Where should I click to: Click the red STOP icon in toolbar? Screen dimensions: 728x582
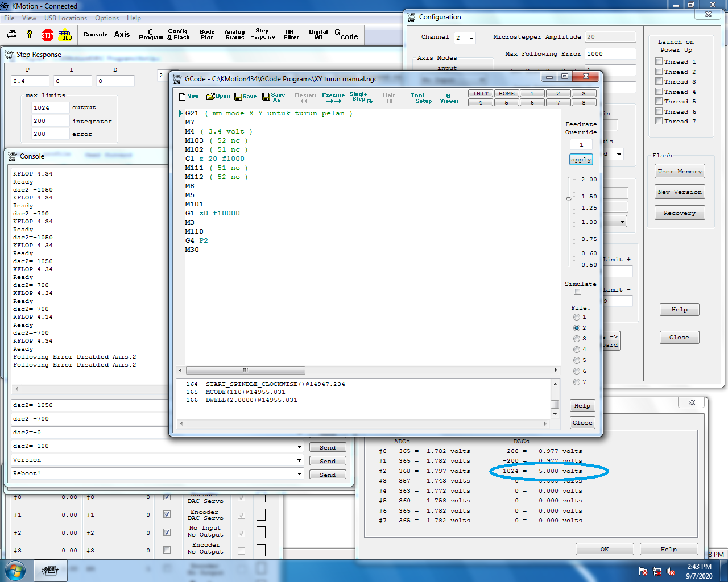(x=47, y=35)
